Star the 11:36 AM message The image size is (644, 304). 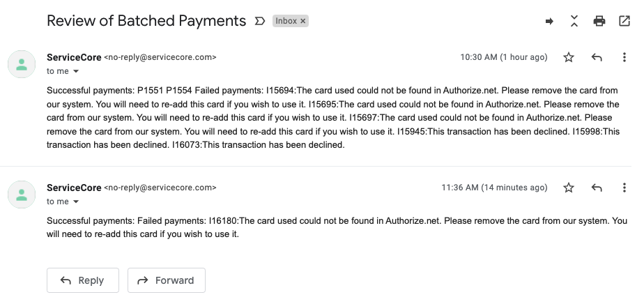pos(569,188)
